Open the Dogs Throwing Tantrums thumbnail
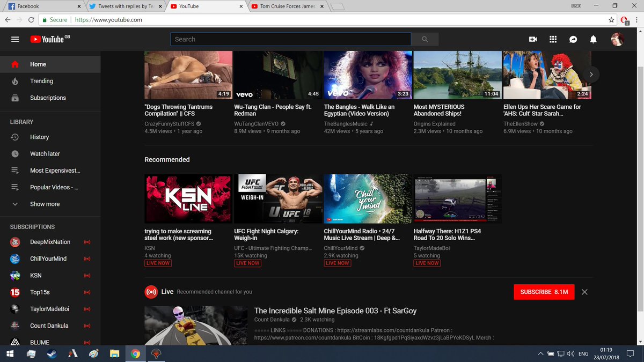 click(x=188, y=75)
